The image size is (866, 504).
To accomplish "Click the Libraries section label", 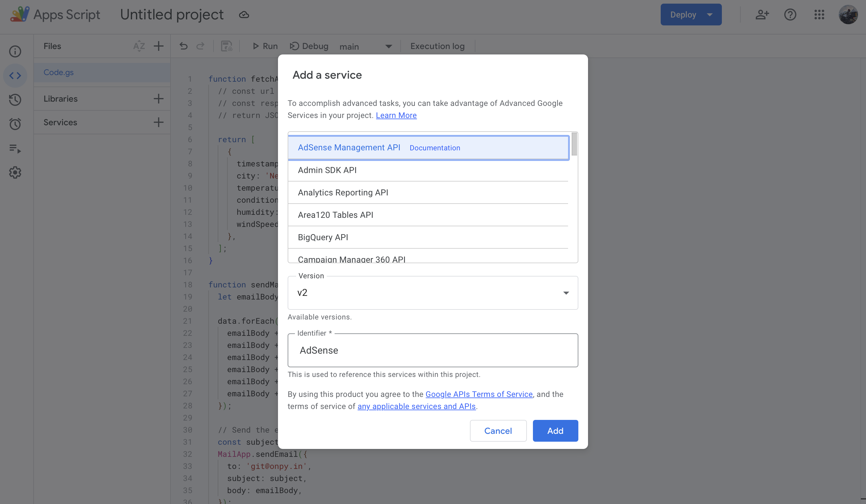I will point(61,99).
